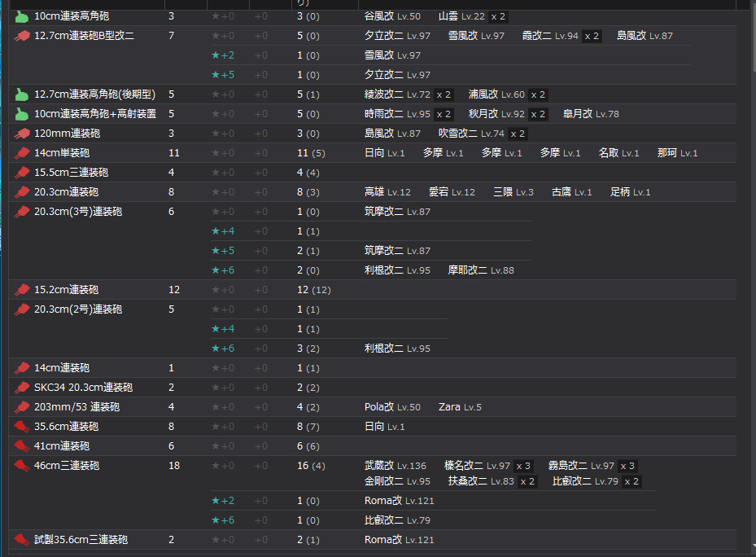Click ship 雪風改 Lv.97 in the ★+2 row

[x=392, y=55]
